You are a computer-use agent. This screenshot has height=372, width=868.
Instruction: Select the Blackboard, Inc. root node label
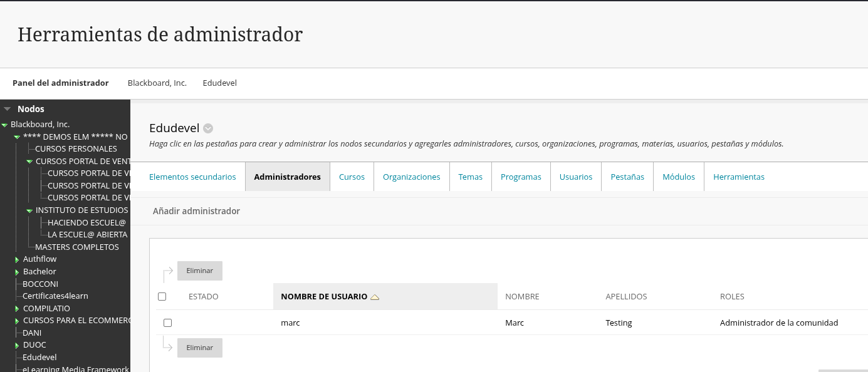(40, 125)
